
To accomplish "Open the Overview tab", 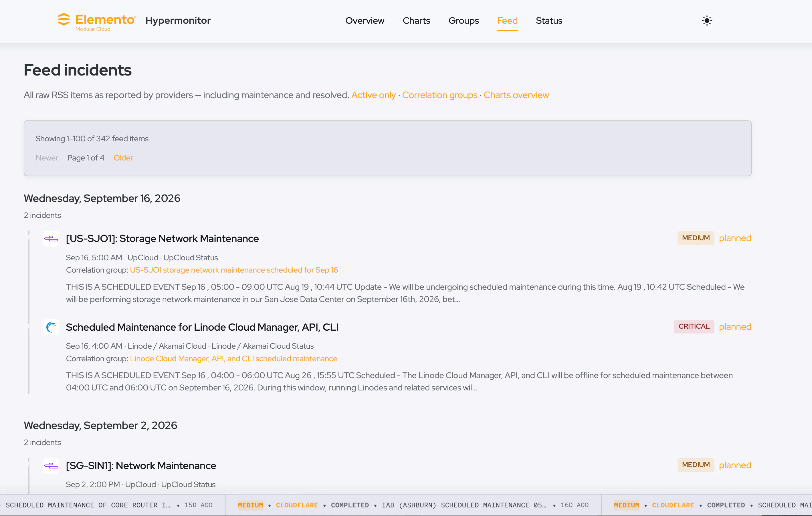I will coord(365,21).
